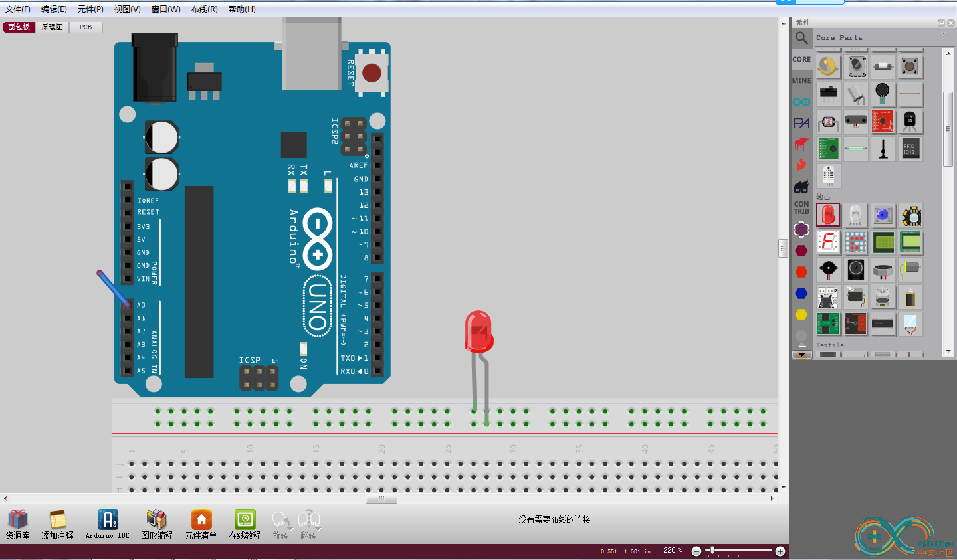
Task: Pick the humidity sensor part
Action: tap(829, 176)
